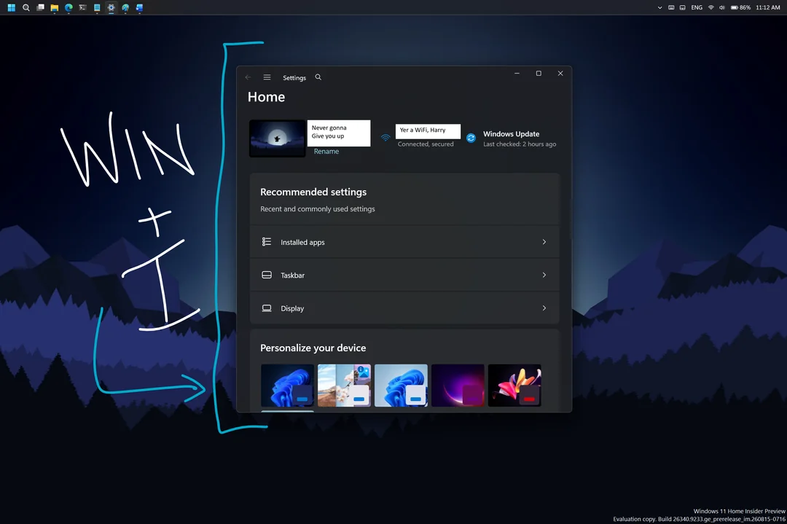Click the second tray icon before ENG

[683, 8]
